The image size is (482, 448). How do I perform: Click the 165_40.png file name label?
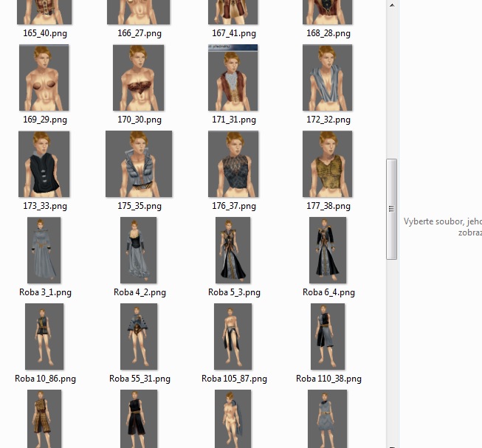tap(44, 33)
